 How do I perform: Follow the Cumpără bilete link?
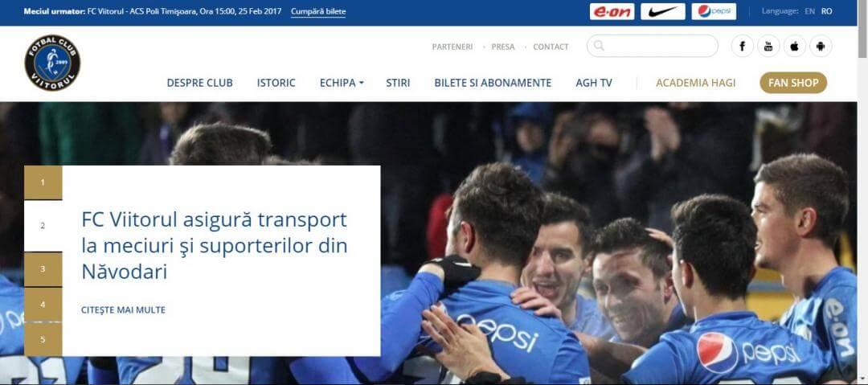[318, 11]
